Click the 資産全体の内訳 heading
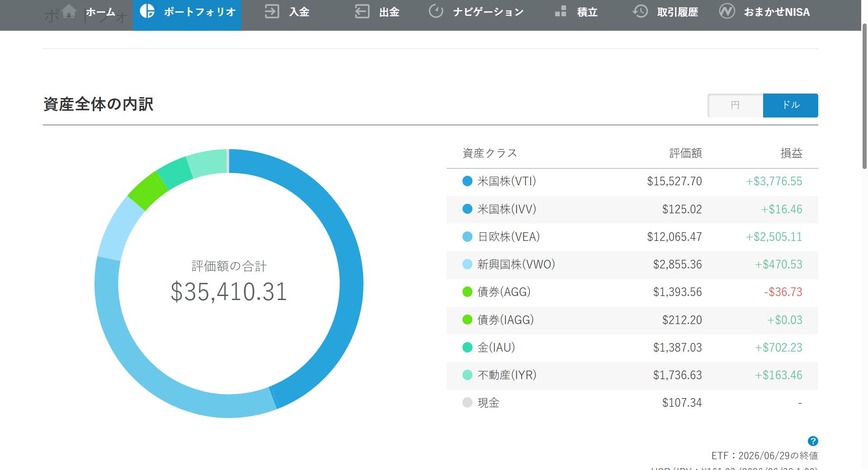The image size is (868, 470). click(98, 104)
